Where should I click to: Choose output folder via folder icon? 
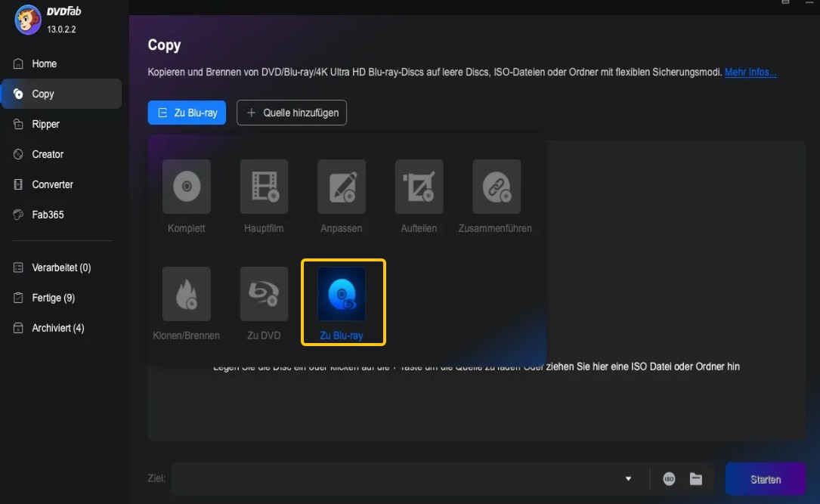pos(696,479)
